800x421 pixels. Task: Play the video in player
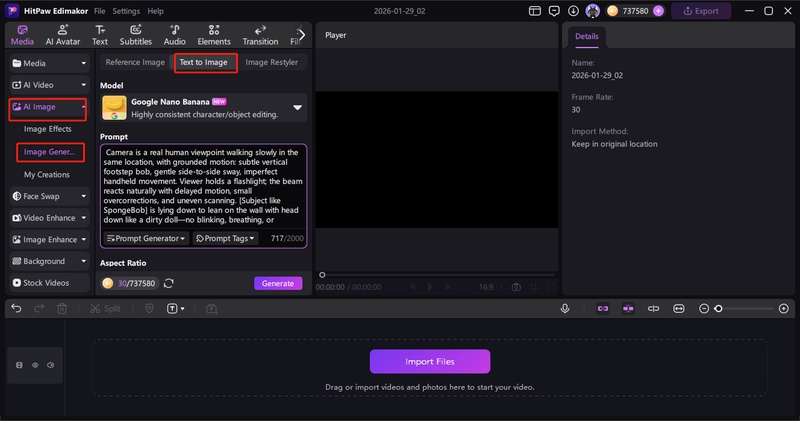click(430, 287)
